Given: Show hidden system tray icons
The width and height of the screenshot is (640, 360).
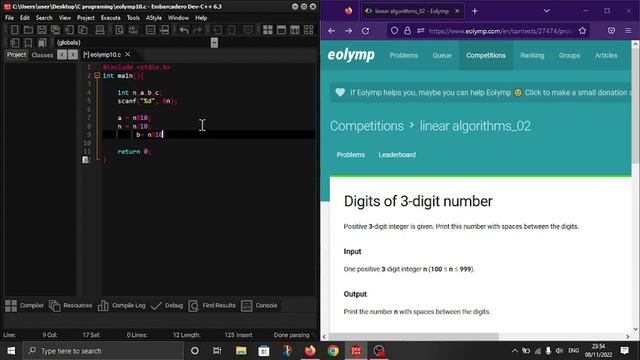Looking at the screenshot, I should click(514, 351).
